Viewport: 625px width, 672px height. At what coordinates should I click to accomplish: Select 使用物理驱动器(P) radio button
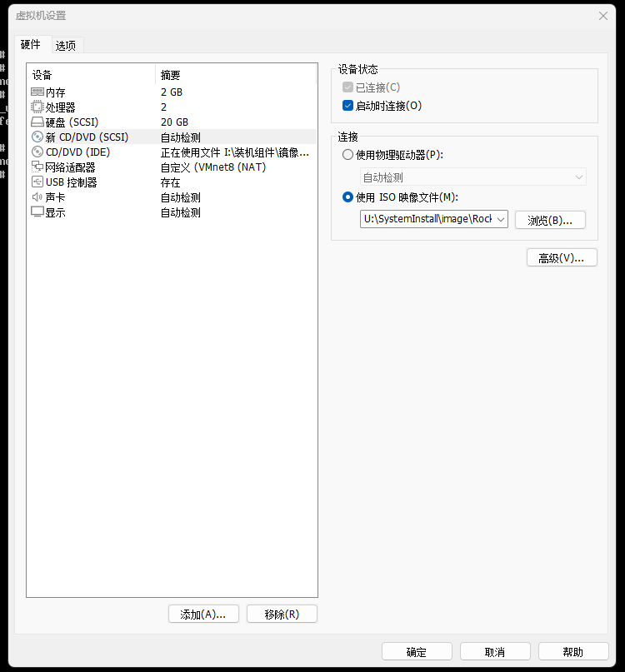pyautogui.click(x=347, y=155)
